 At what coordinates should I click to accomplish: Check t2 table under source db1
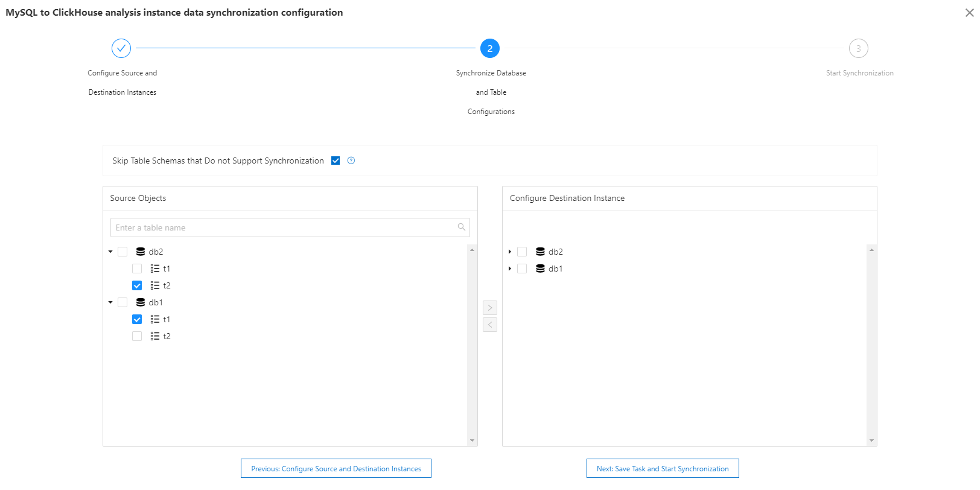pos(137,336)
